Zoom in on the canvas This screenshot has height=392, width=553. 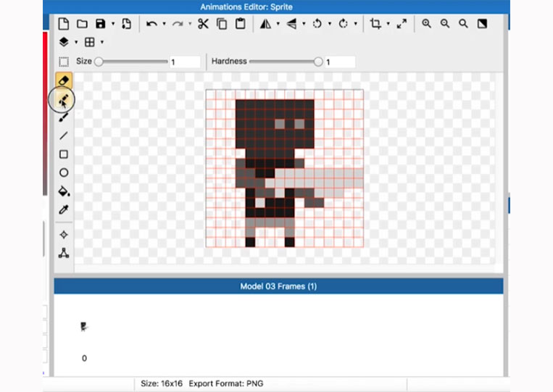click(426, 24)
